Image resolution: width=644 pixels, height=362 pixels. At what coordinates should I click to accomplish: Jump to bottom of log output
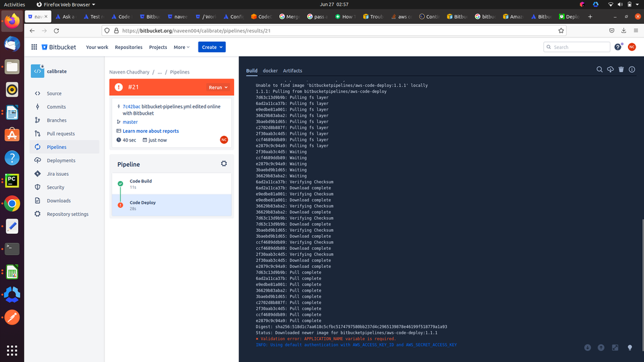588,348
